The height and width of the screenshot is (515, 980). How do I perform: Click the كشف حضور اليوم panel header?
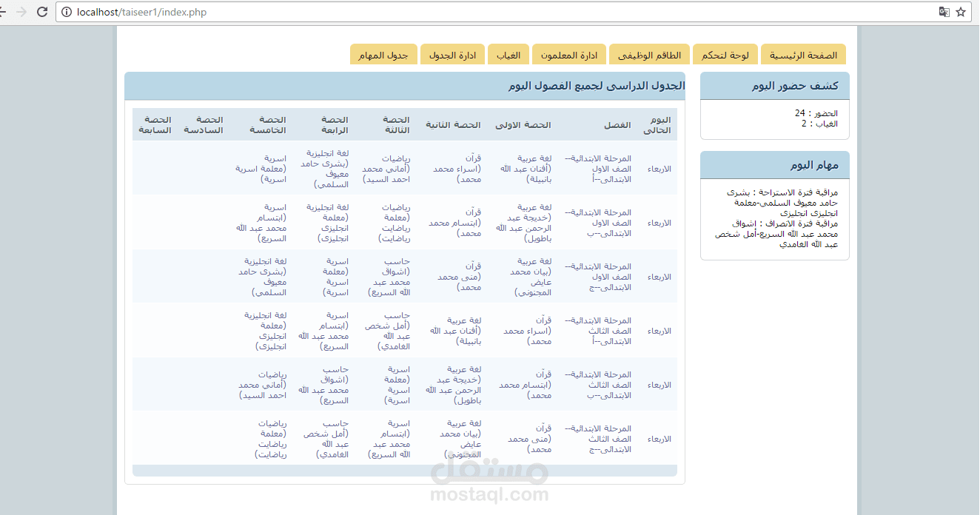point(774,85)
